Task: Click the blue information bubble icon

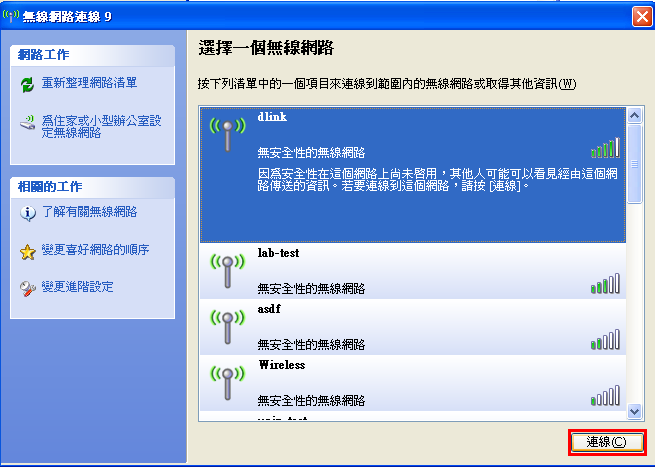Action: [28, 213]
